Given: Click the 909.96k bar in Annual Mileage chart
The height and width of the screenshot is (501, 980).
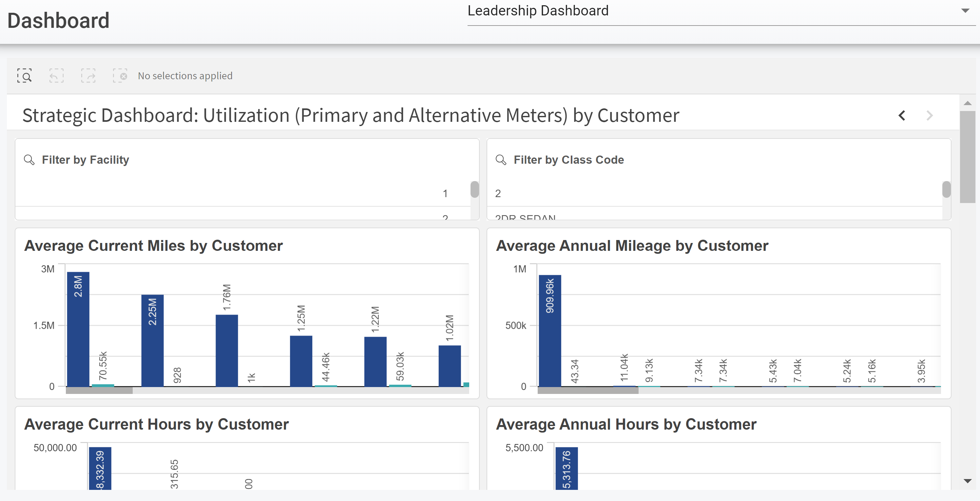Looking at the screenshot, I should (550, 331).
